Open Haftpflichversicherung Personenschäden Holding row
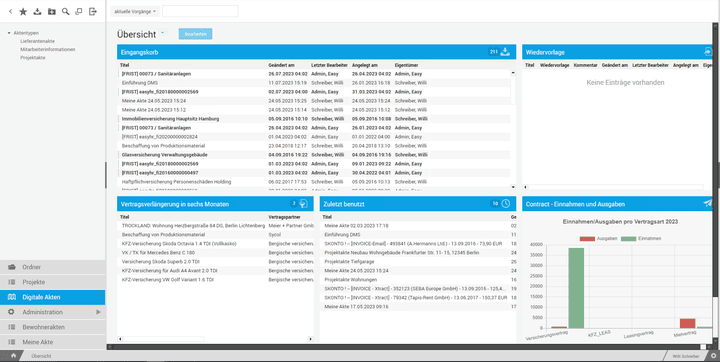This screenshot has height=362, width=720. [315, 181]
